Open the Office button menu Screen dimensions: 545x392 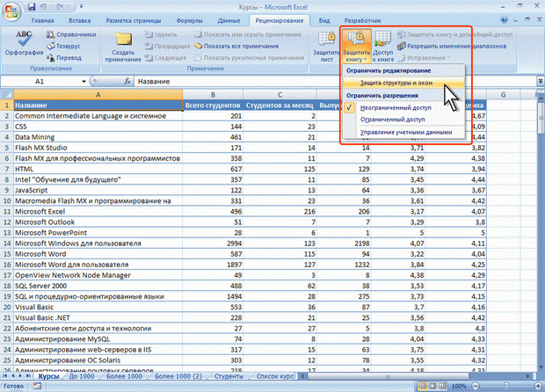(11, 11)
